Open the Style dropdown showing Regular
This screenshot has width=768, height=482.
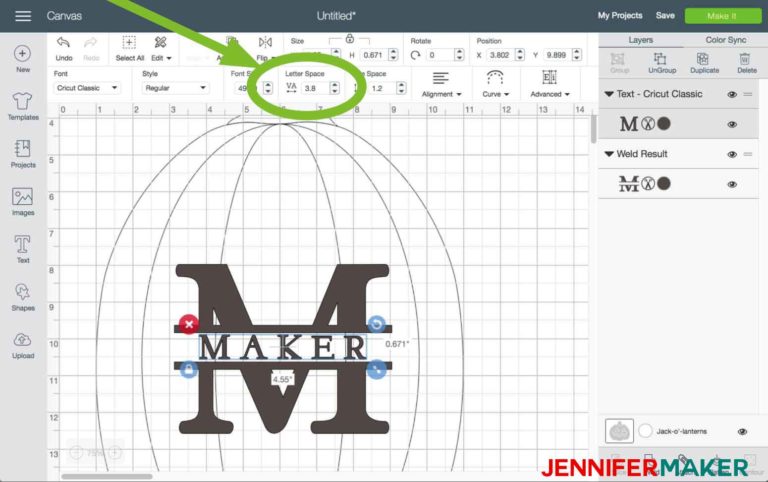click(x=175, y=88)
